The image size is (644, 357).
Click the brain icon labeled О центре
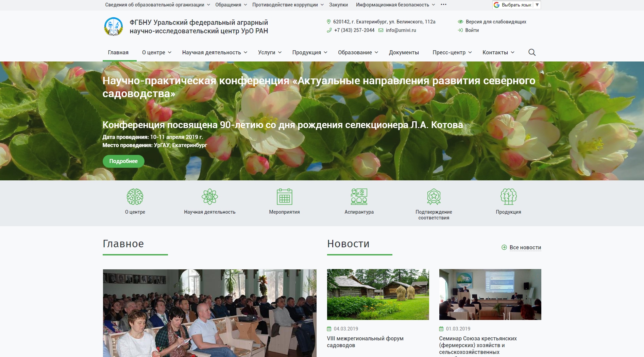pos(135,196)
